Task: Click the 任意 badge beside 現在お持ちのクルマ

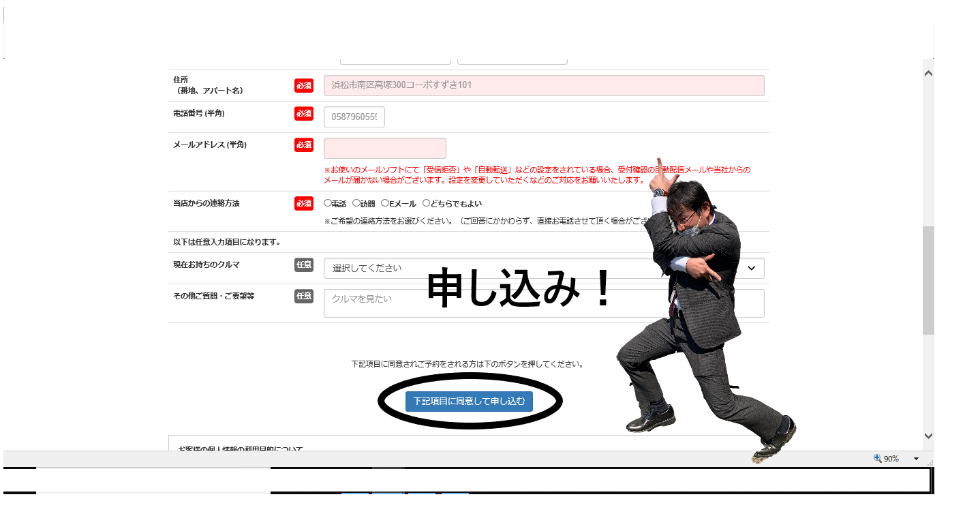Action: [304, 264]
